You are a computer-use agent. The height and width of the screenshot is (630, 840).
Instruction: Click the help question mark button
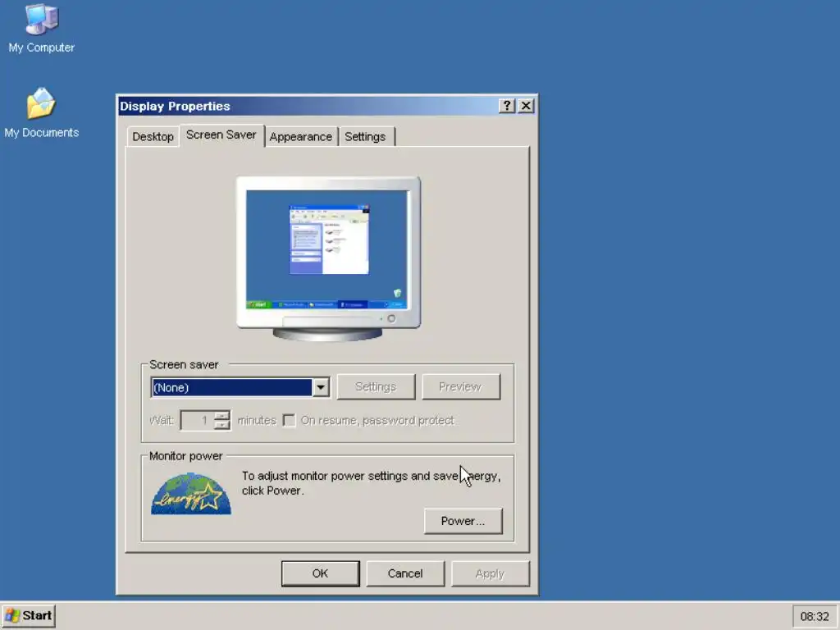coord(507,106)
